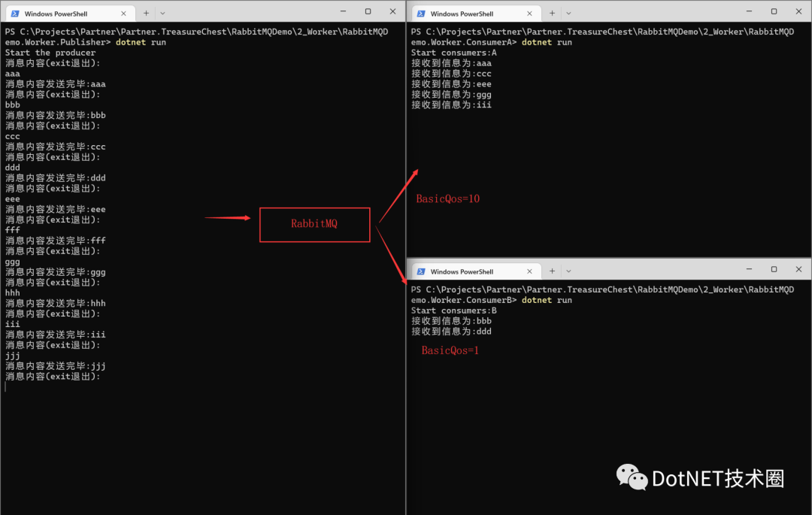
Task: Click 'dotnet run' command in Publisher window
Action: pos(141,42)
